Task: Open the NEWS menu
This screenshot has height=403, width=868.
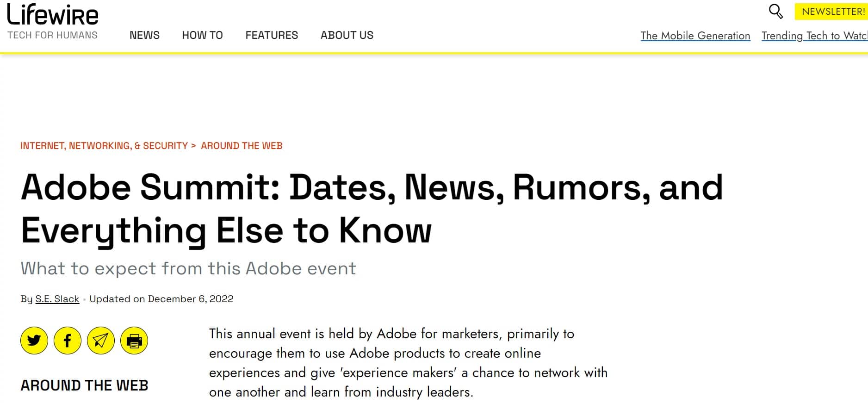Action: pos(144,35)
